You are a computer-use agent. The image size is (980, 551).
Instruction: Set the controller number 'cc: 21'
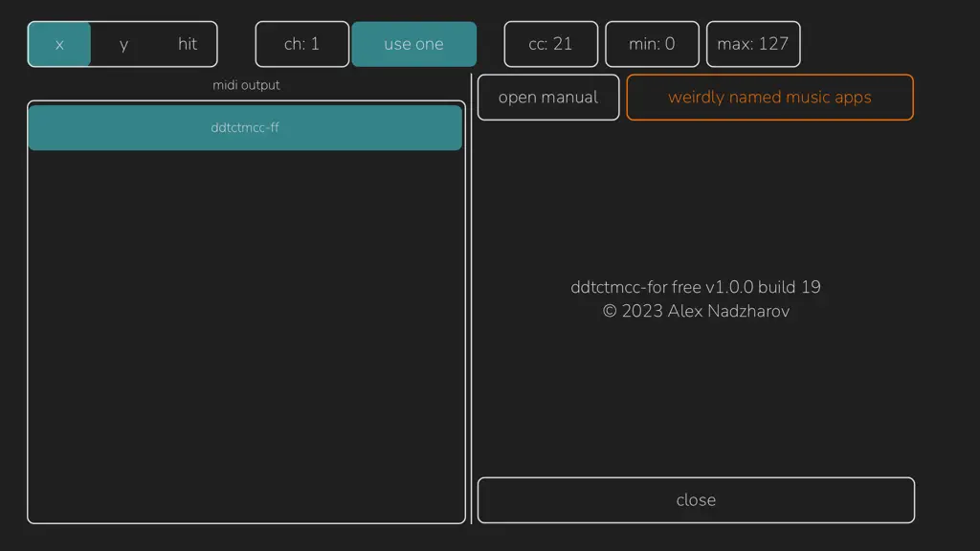550,44
